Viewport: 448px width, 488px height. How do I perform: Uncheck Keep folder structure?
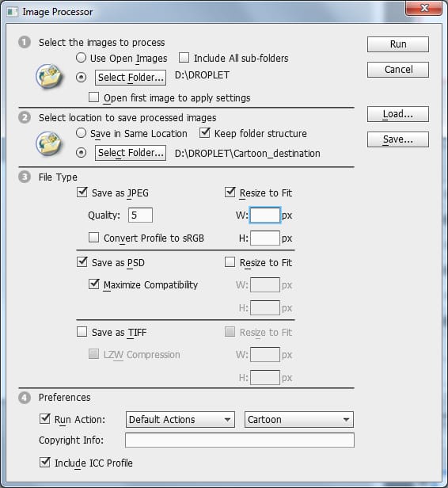204,133
